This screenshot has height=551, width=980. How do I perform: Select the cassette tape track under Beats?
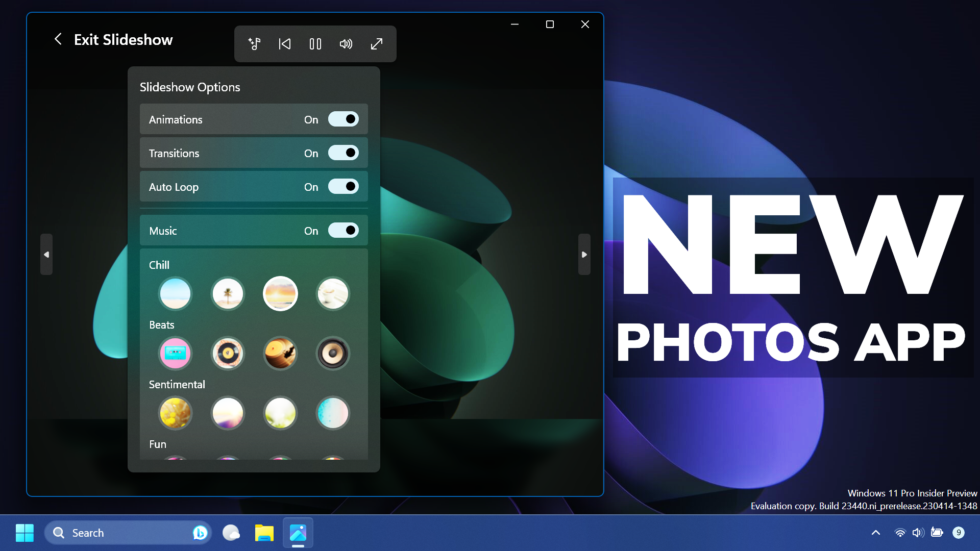[176, 353]
